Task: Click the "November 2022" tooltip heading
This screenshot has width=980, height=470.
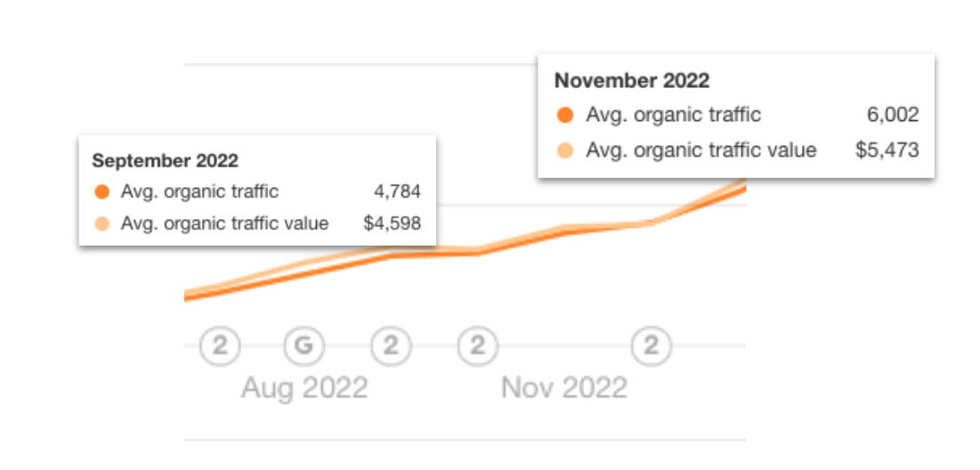Action: tap(632, 81)
